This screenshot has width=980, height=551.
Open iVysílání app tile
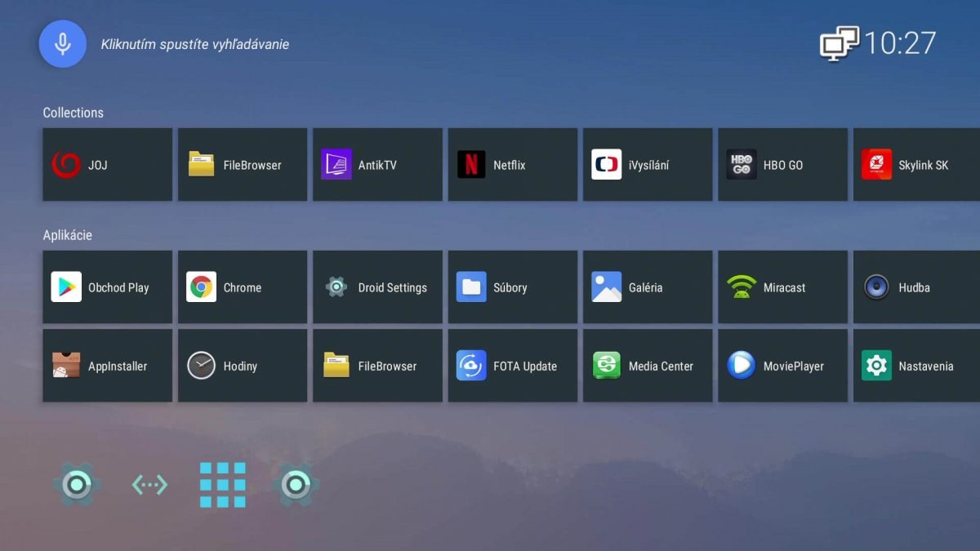[x=647, y=164]
